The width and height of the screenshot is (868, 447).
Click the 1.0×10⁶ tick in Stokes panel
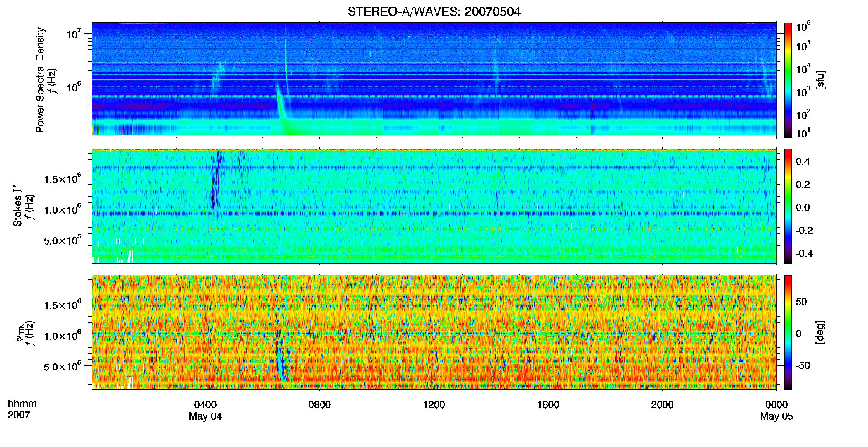point(63,209)
